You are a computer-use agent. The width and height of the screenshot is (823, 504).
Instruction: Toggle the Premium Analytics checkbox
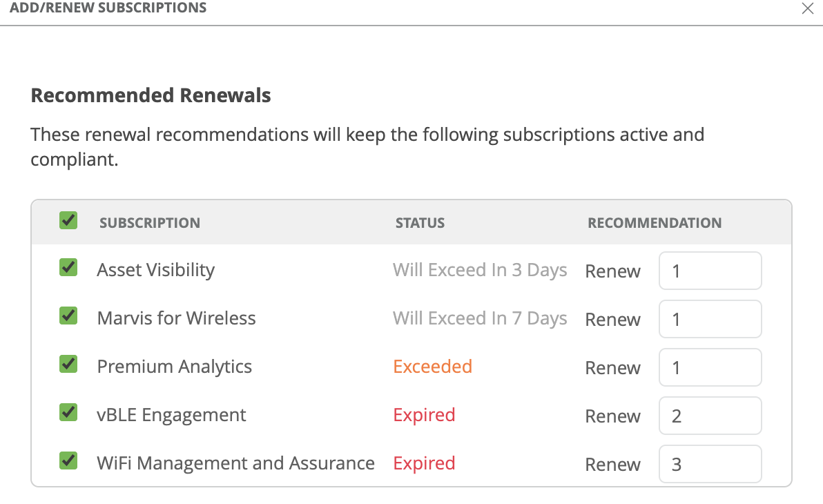click(68, 365)
